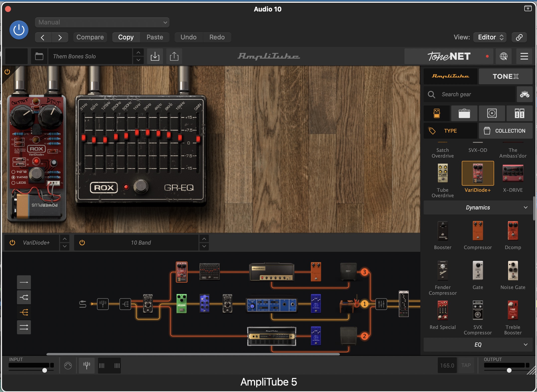Open the preset browser folder icon
The height and width of the screenshot is (392, 537).
pos(39,56)
